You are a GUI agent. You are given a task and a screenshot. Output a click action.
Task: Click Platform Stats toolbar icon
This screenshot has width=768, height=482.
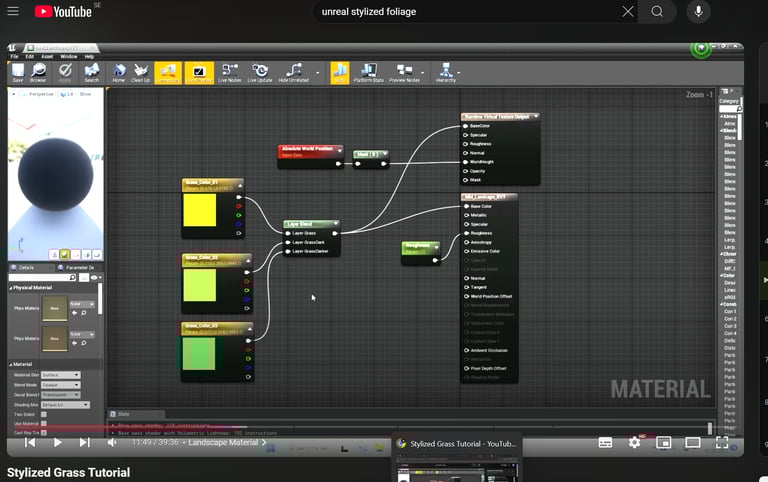[368, 72]
